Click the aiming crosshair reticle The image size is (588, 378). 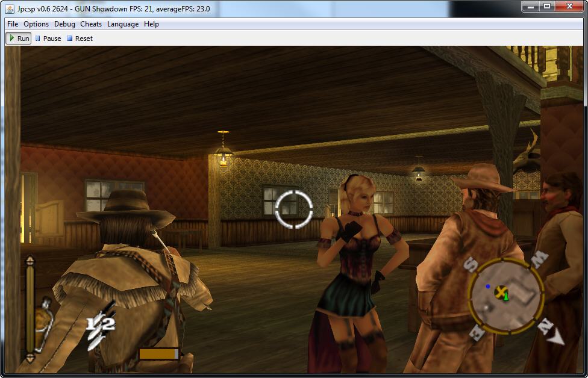point(293,209)
